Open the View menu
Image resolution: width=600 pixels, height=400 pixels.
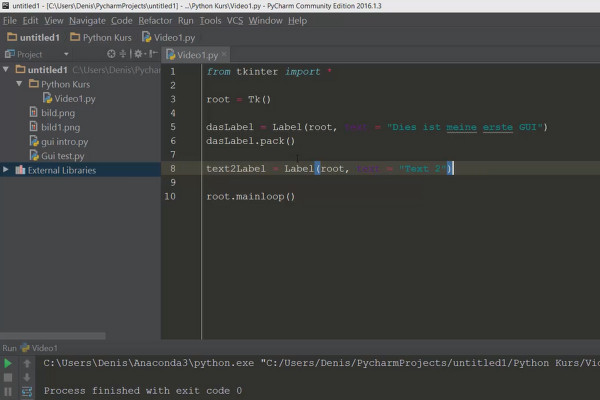point(54,21)
